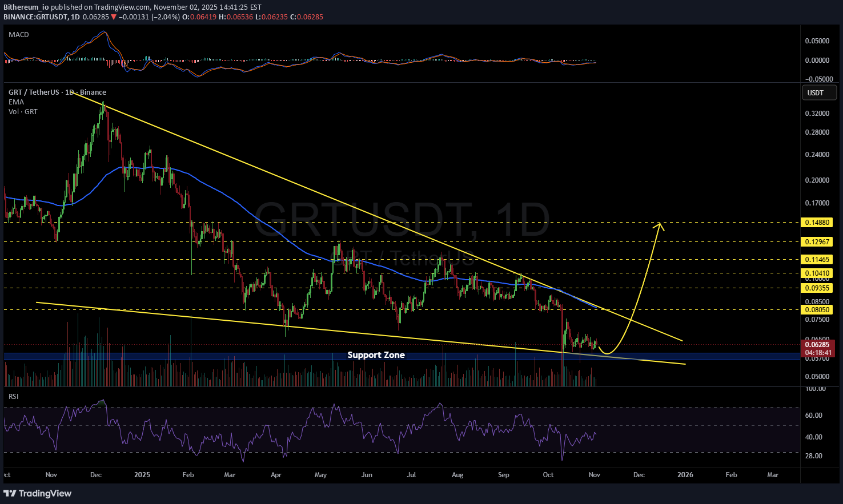Click the 2026 label on time axis
Screen dimensions: 843x504
pos(685,475)
